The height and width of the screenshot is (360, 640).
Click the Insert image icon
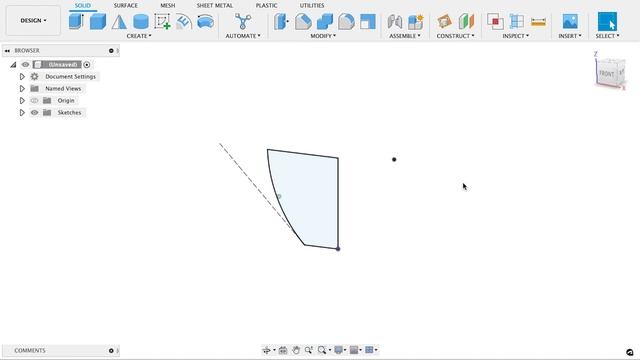point(570,21)
